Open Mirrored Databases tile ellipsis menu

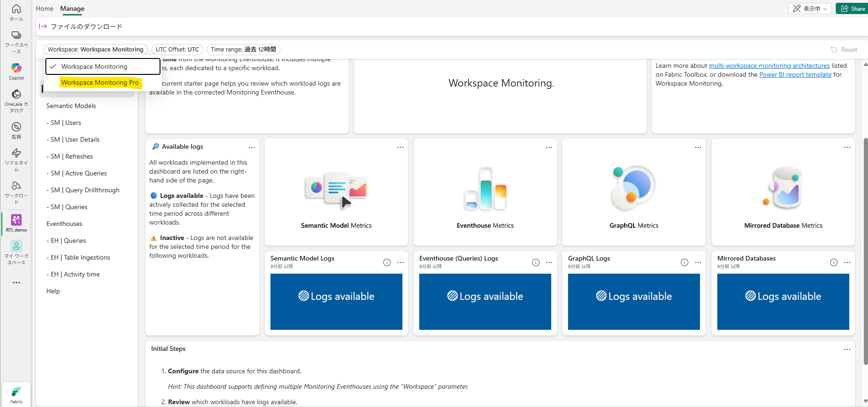(x=847, y=262)
